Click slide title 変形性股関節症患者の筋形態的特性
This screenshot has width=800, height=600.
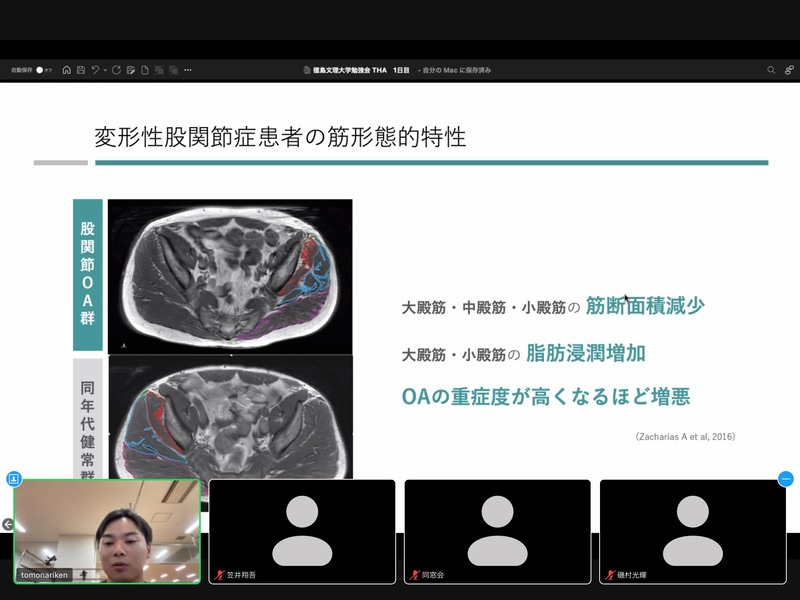tap(280, 137)
